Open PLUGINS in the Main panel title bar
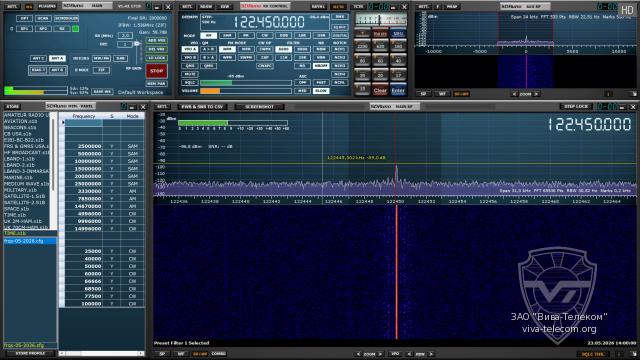640x360 pixels. click(47, 7)
